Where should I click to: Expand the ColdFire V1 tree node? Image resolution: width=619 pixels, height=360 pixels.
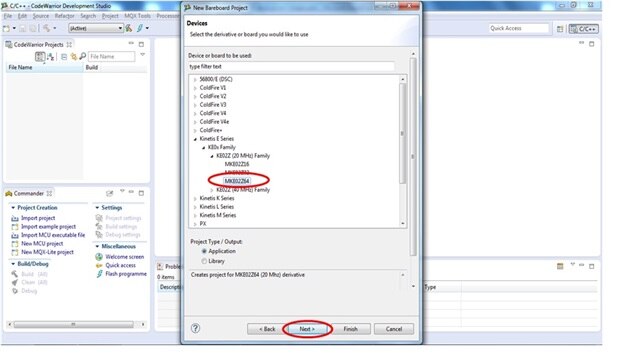[195, 88]
